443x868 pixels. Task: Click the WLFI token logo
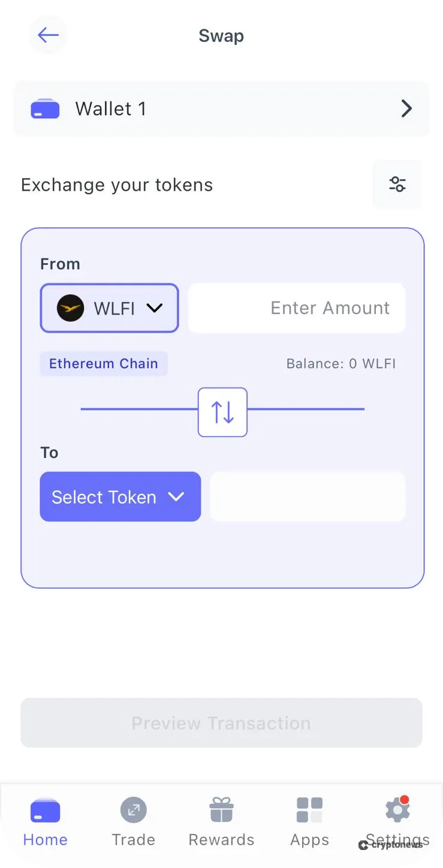coord(70,308)
